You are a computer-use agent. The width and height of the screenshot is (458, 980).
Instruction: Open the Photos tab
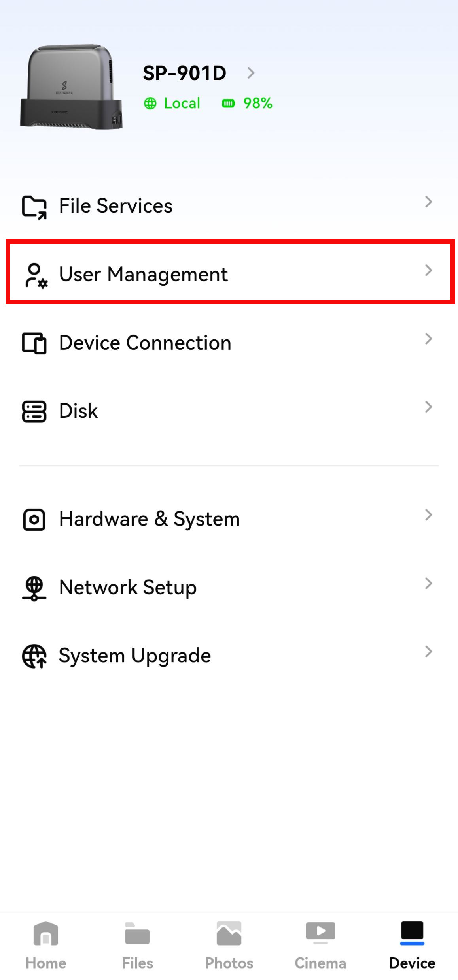click(x=229, y=945)
